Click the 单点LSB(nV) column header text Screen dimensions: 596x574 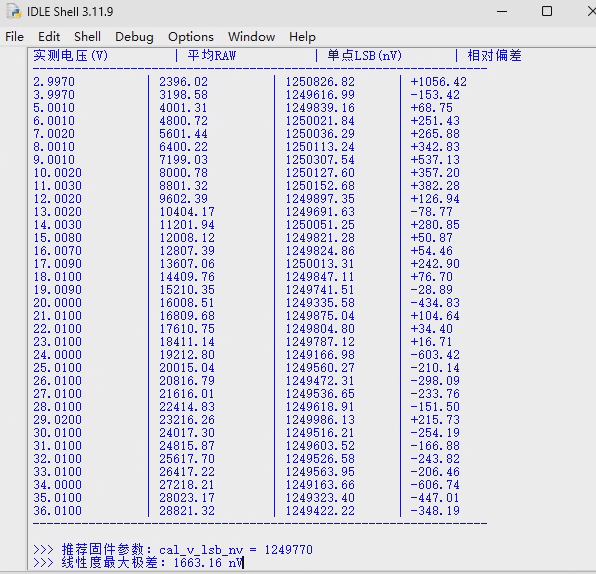365,56
